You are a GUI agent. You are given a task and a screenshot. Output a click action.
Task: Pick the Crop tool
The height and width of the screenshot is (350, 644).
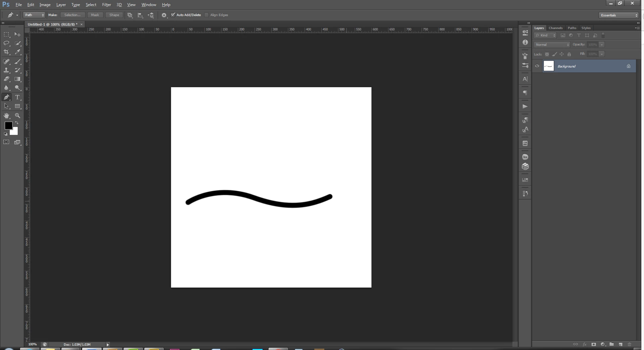pyautogui.click(x=6, y=52)
